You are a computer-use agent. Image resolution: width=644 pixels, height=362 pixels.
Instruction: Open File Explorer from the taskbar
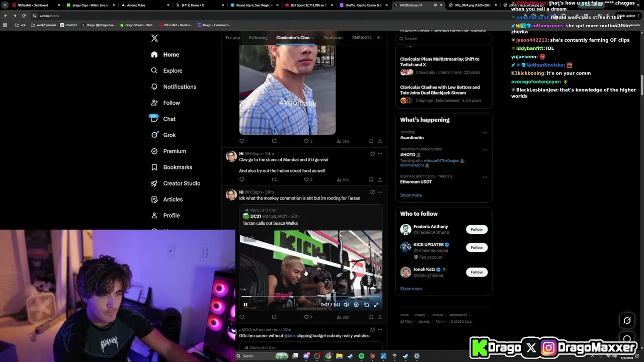[x=339, y=356]
